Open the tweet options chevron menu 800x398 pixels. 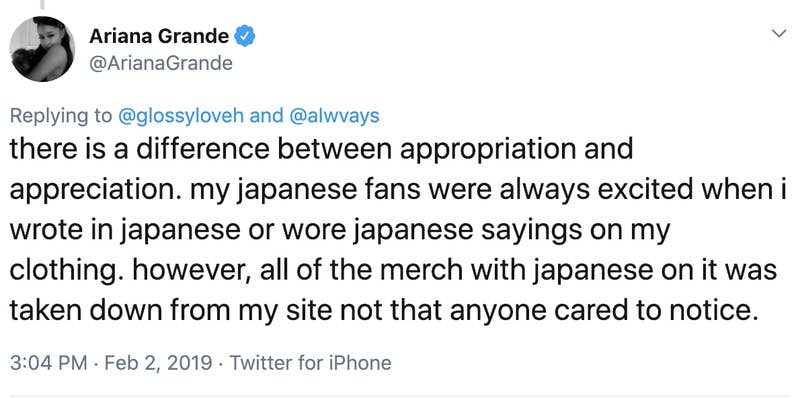779,34
